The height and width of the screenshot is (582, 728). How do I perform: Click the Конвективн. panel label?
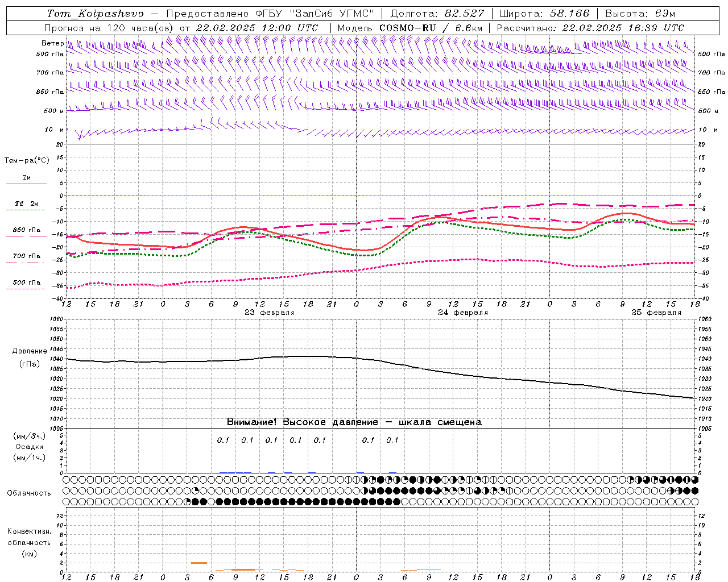(x=29, y=531)
